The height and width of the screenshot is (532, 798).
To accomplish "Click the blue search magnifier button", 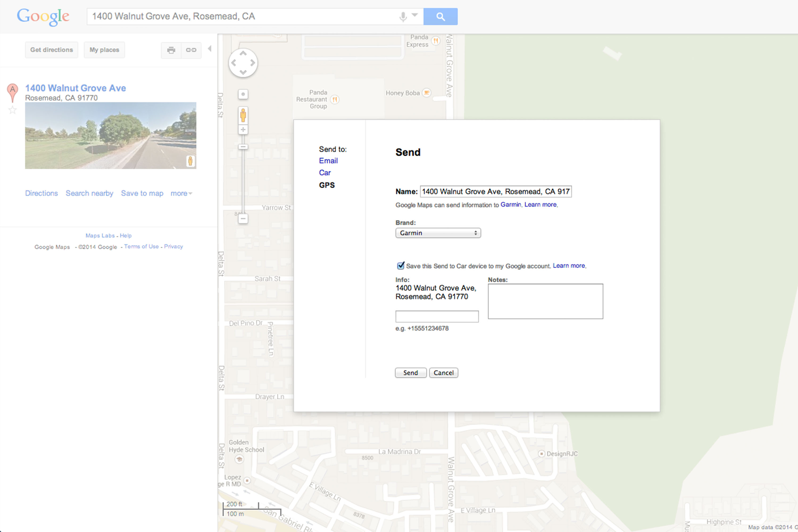I will coord(440,16).
